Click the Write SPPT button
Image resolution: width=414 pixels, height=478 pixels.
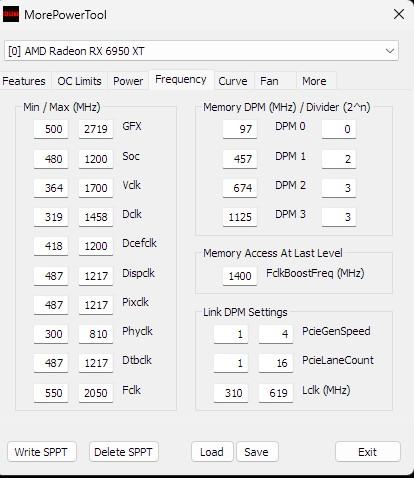point(41,452)
